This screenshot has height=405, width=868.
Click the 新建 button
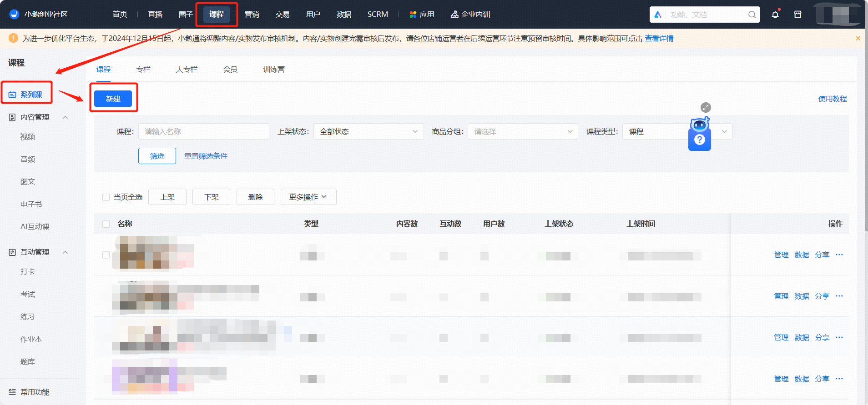tap(113, 99)
